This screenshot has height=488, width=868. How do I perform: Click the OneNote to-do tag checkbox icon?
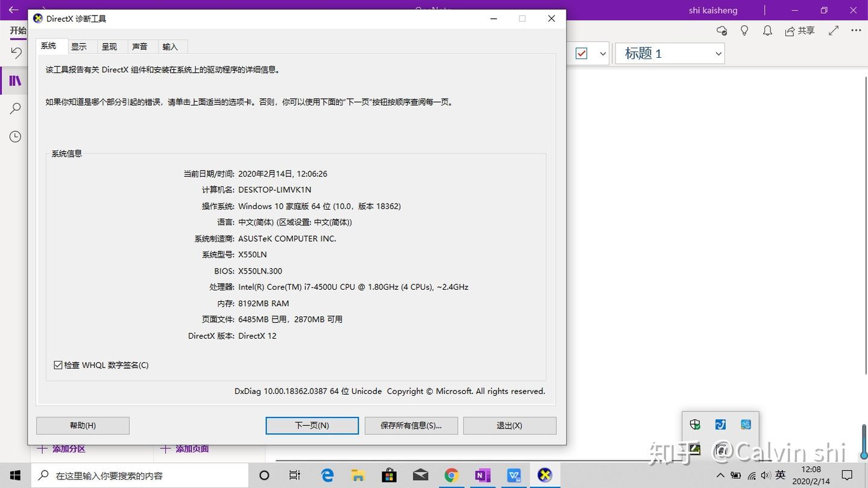pos(582,54)
